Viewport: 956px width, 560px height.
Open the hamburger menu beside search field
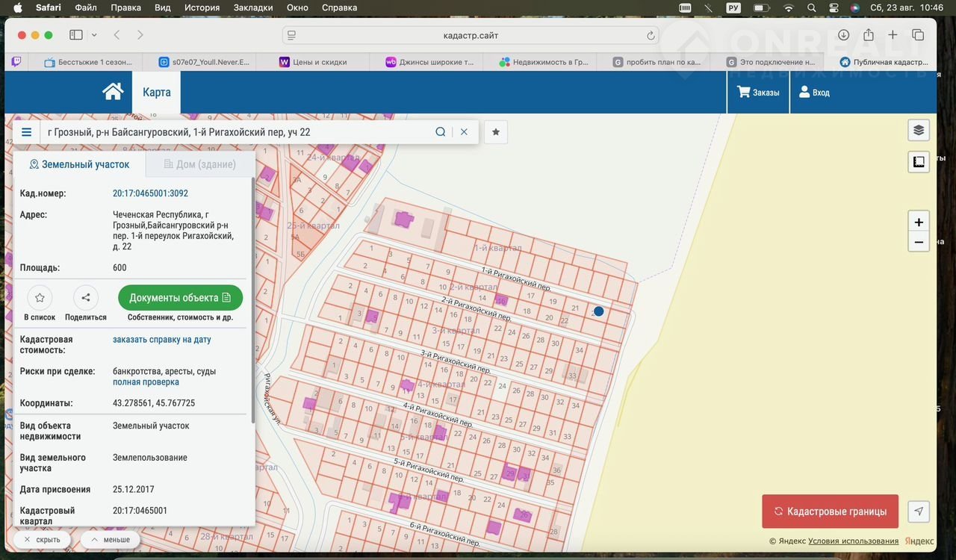tap(27, 132)
